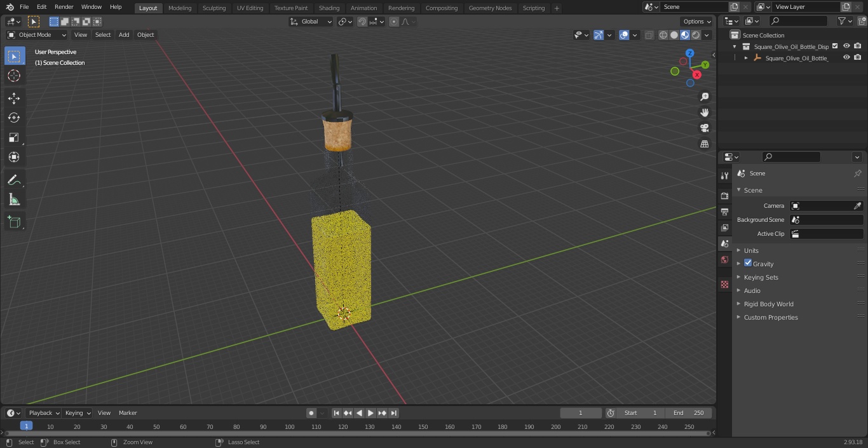Hide the Square_Olive_Oil_Bottle_ object with eye icon
Image resolution: width=868 pixels, height=448 pixels.
(x=846, y=57)
